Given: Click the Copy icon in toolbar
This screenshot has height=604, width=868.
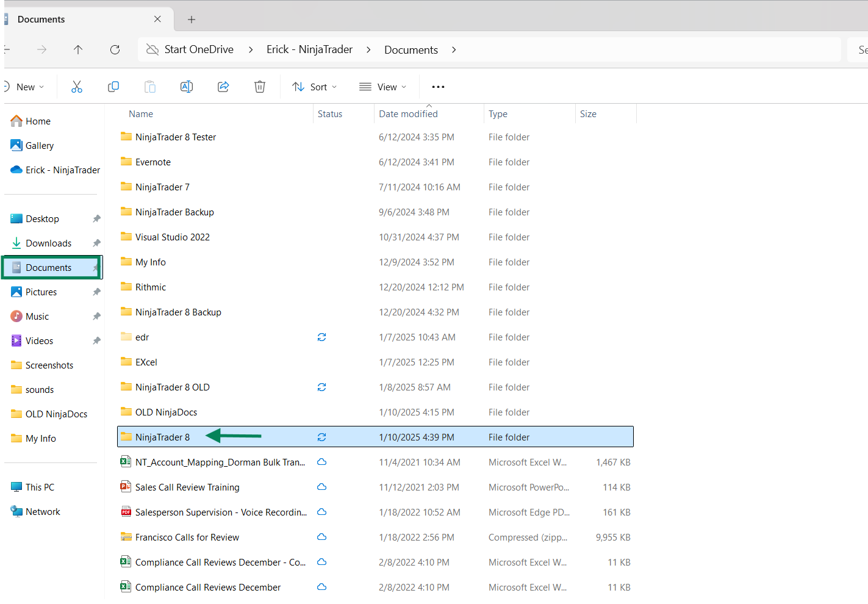Looking at the screenshot, I should (113, 87).
